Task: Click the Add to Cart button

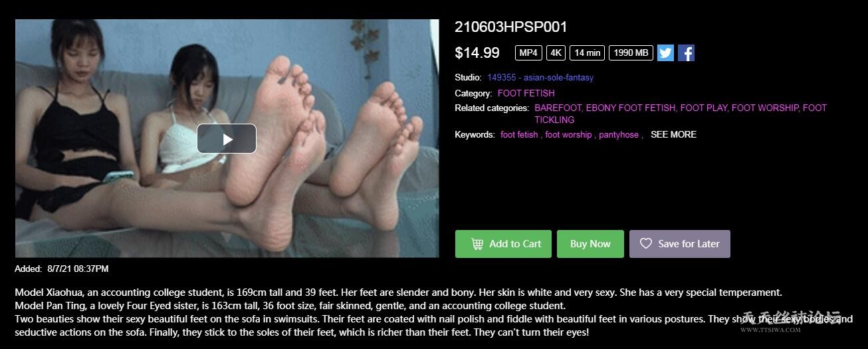Action: (504, 244)
